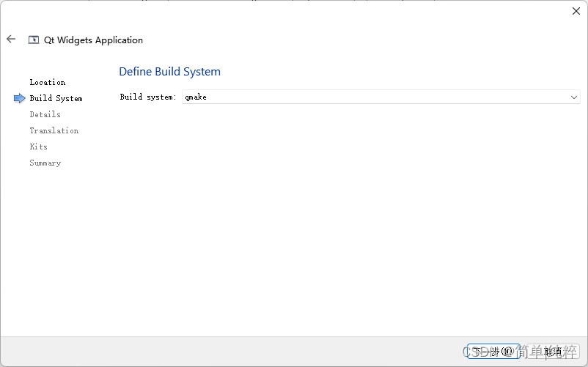Select the Summary step

(x=45, y=163)
